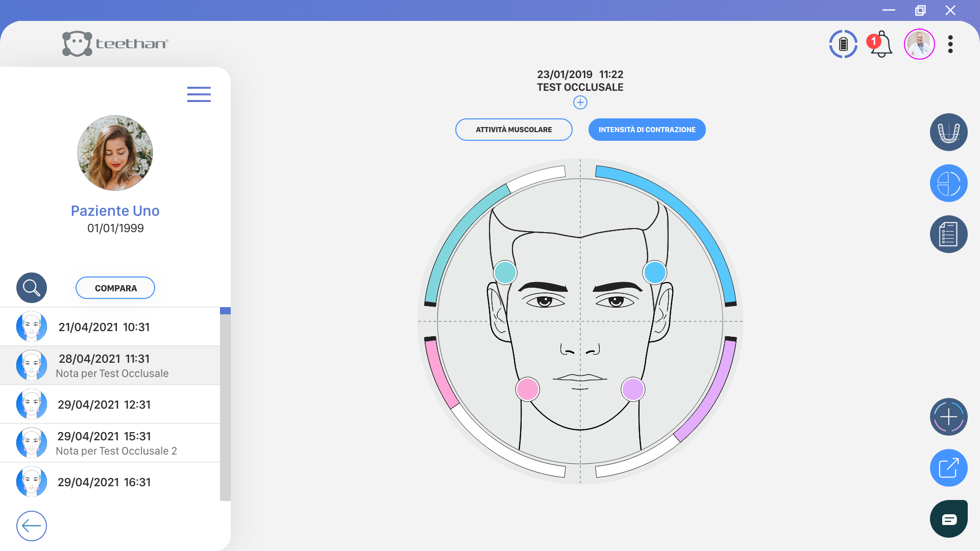Click the doctor profile avatar
Screen dimensions: 980x551
(919, 44)
